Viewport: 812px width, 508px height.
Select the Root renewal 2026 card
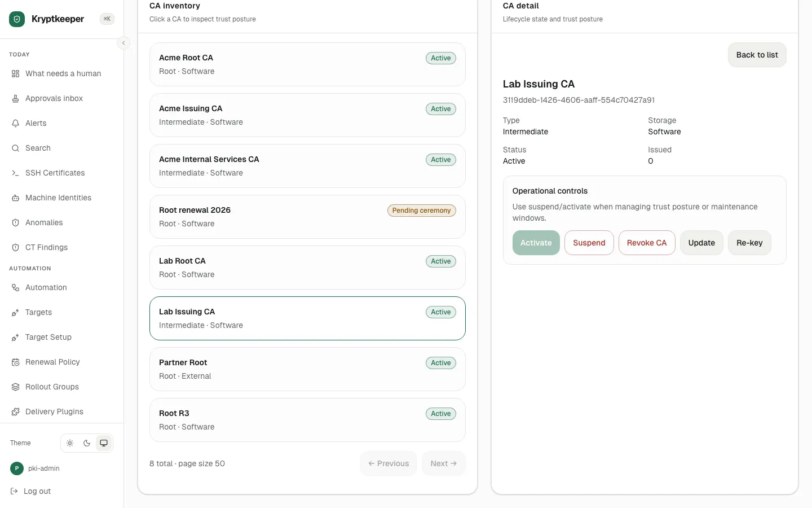point(307,217)
